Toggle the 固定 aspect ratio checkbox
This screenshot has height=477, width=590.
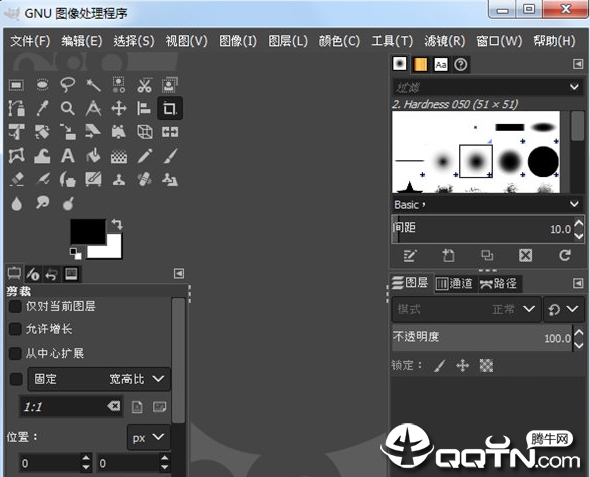tap(15, 379)
